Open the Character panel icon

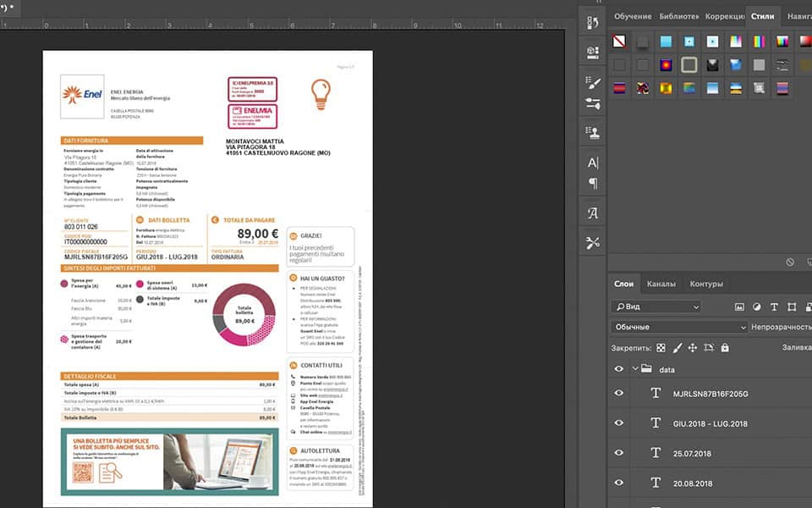pyautogui.click(x=593, y=163)
